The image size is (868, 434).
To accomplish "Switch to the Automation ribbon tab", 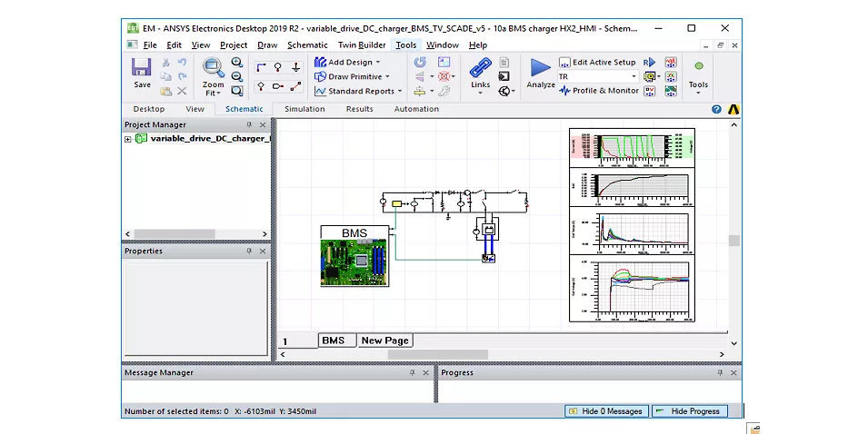I will click(x=416, y=109).
